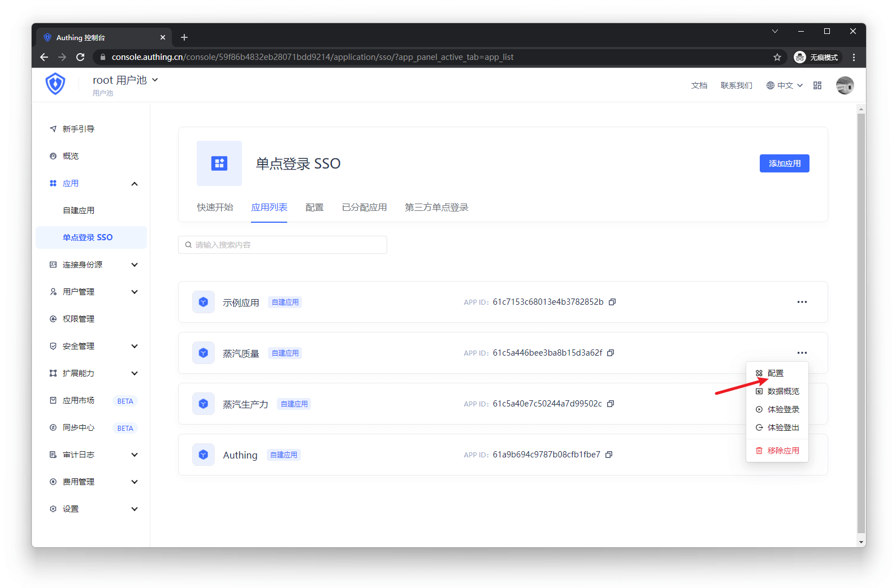Open the 文档 link in header

pyautogui.click(x=699, y=85)
